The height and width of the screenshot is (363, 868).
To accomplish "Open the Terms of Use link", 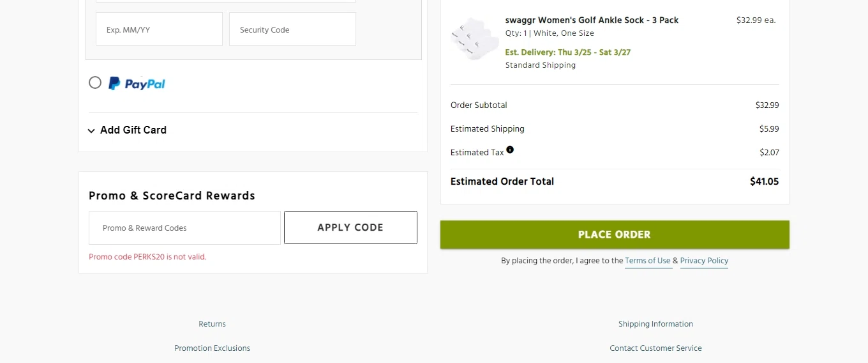I will tap(648, 261).
